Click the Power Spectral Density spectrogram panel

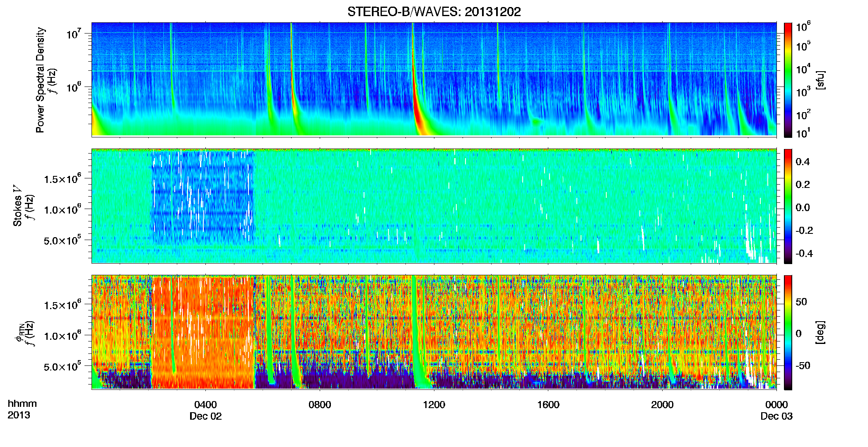pyautogui.click(x=434, y=79)
